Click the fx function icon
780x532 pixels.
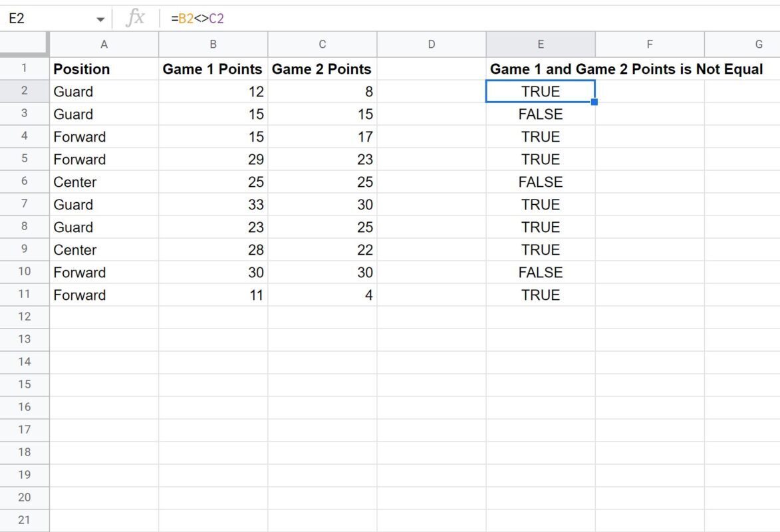click(x=135, y=19)
